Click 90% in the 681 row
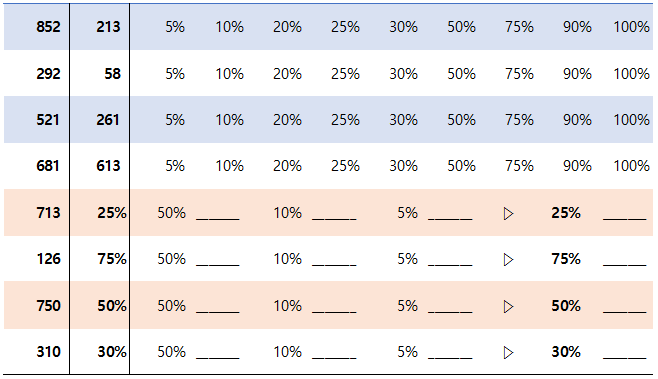Viewport: 658px width, 379px height. [x=577, y=166]
